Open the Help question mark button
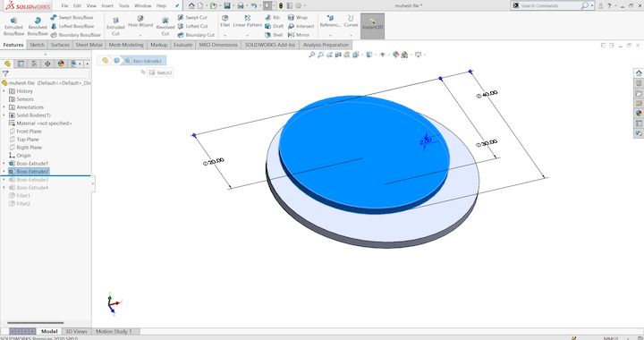The width and height of the screenshot is (644, 340). point(609,5)
